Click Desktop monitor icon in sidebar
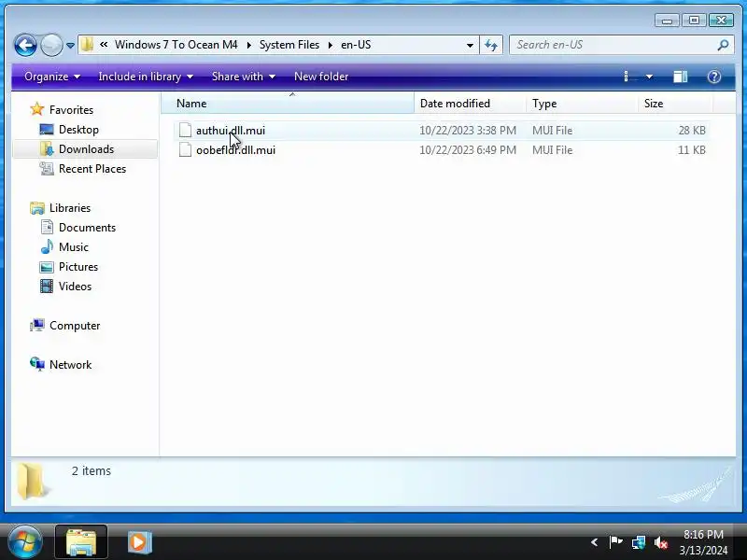 point(47,130)
